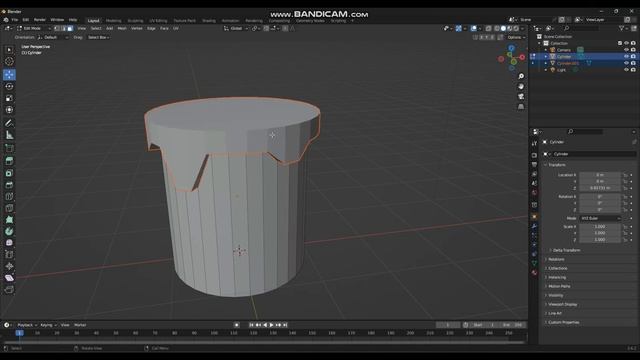The image size is (640, 360).
Task: Click the viewport pan hand icon
Action: pos(521,86)
